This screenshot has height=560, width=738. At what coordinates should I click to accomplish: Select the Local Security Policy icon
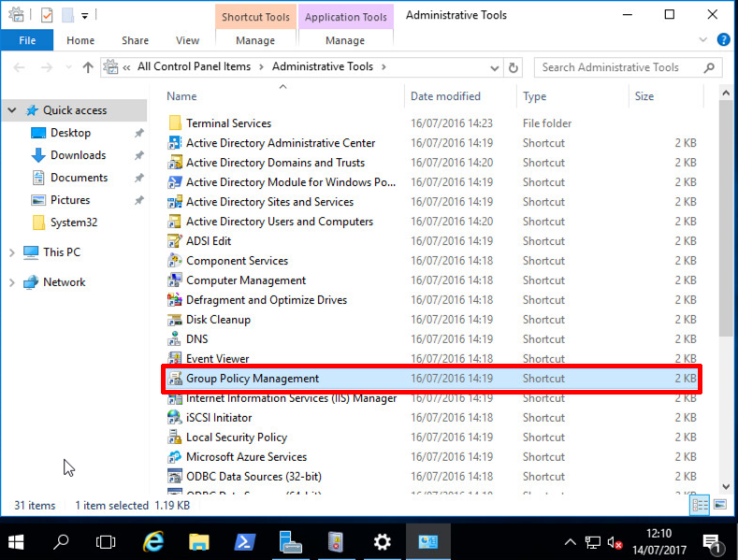pyautogui.click(x=175, y=438)
